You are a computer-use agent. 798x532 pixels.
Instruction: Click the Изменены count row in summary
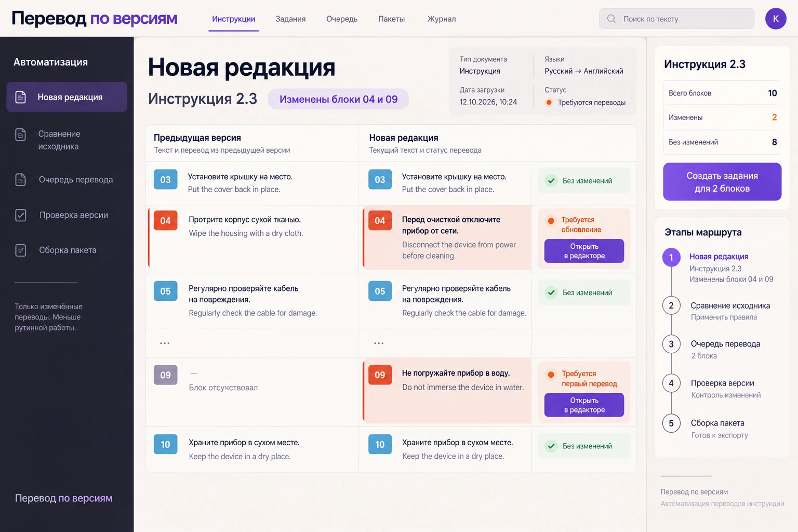[722, 117]
